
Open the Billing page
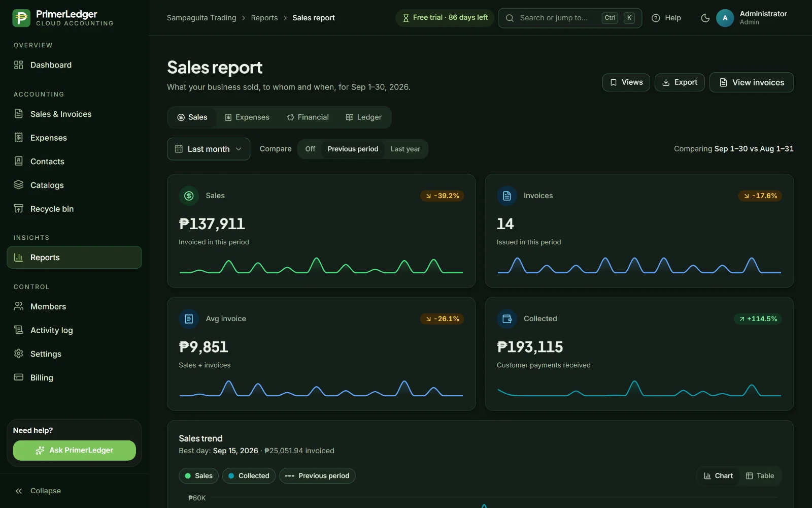pyautogui.click(x=74, y=377)
